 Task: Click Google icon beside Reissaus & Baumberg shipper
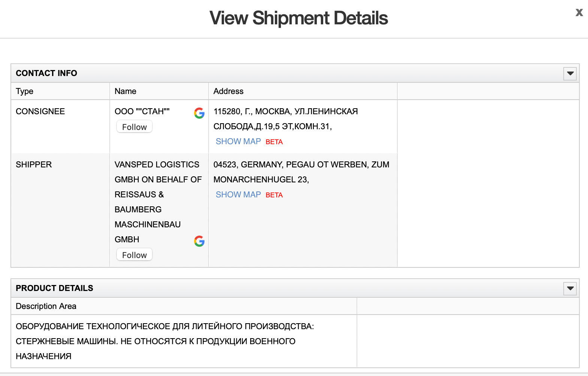coord(199,241)
